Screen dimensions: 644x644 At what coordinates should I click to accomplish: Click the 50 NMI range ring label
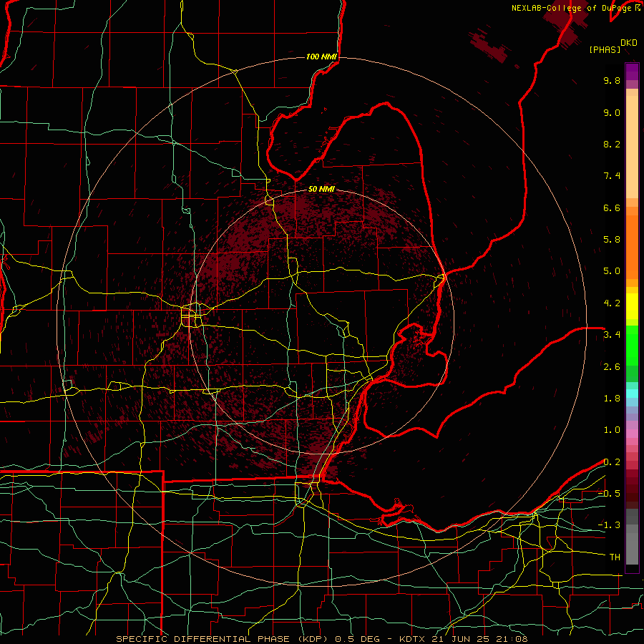[321, 189]
